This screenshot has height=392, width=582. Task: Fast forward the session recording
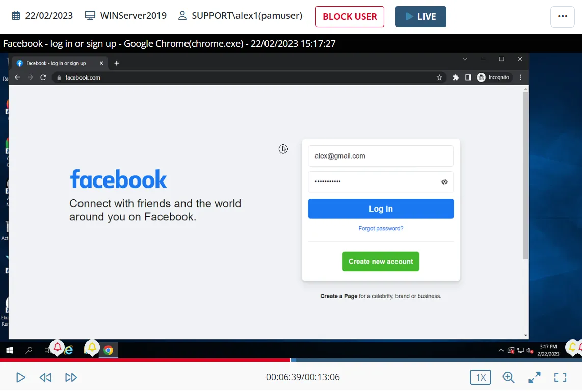(x=71, y=377)
